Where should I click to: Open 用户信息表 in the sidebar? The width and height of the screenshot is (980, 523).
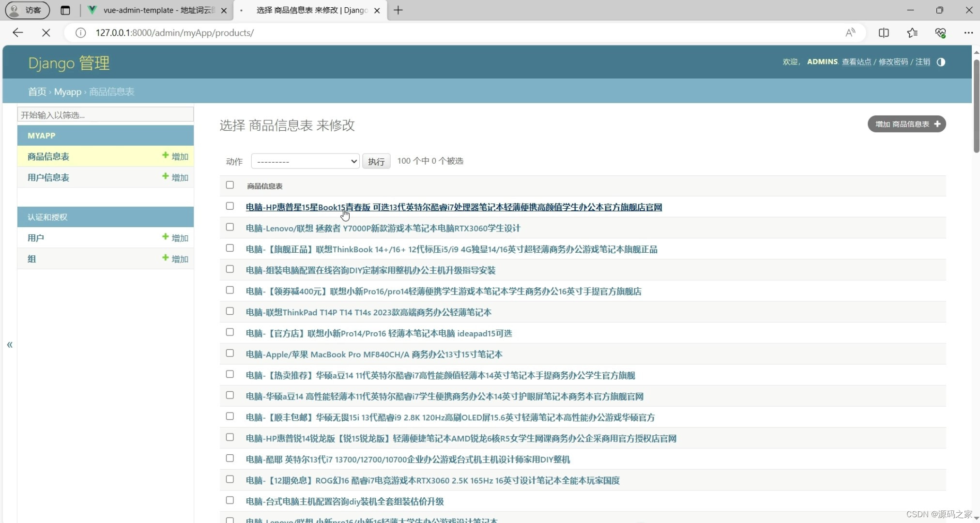(x=48, y=177)
